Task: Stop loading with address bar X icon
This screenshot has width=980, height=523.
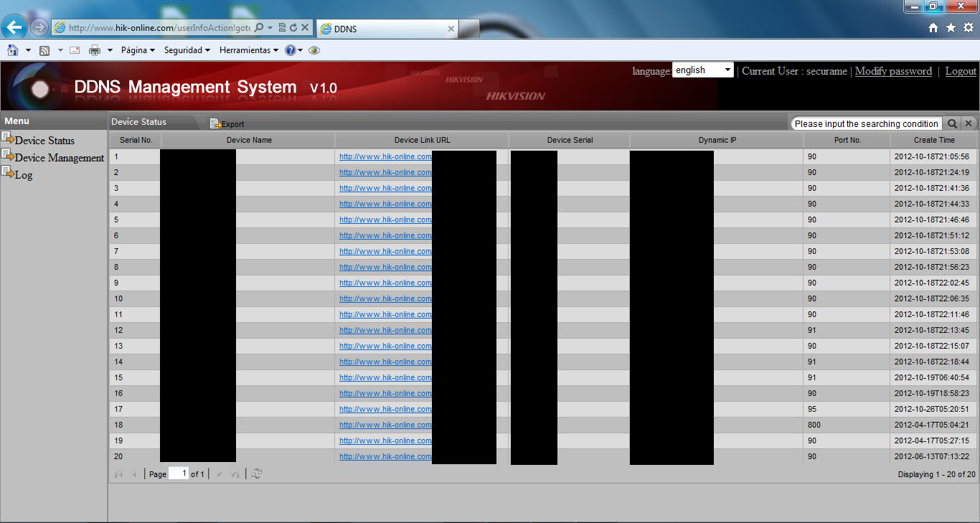Action: point(304,28)
